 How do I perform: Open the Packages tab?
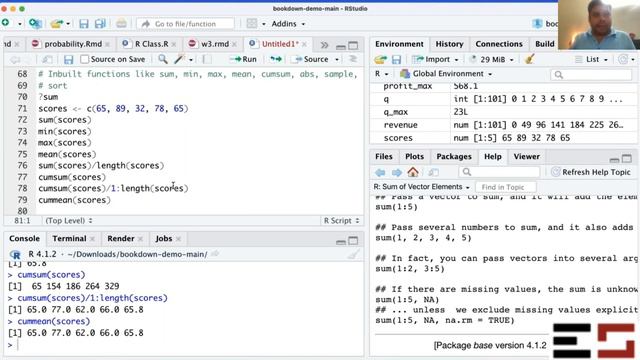click(x=454, y=157)
